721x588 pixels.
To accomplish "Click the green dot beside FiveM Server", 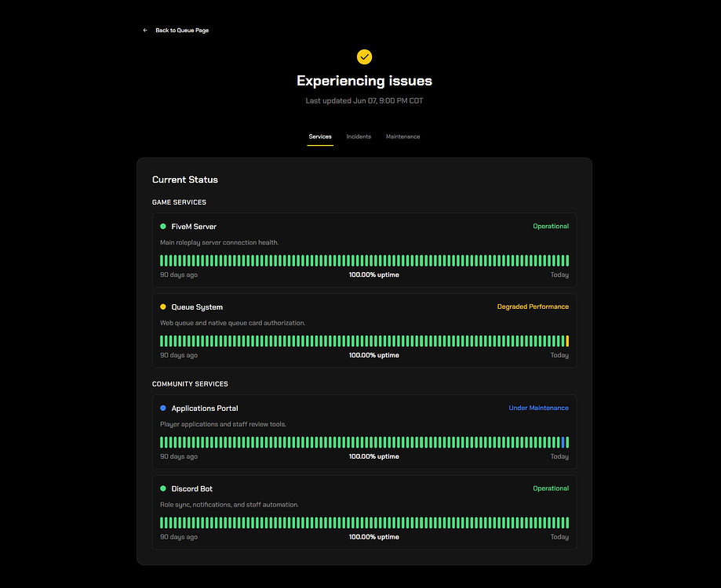I will (x=162, y=227).
